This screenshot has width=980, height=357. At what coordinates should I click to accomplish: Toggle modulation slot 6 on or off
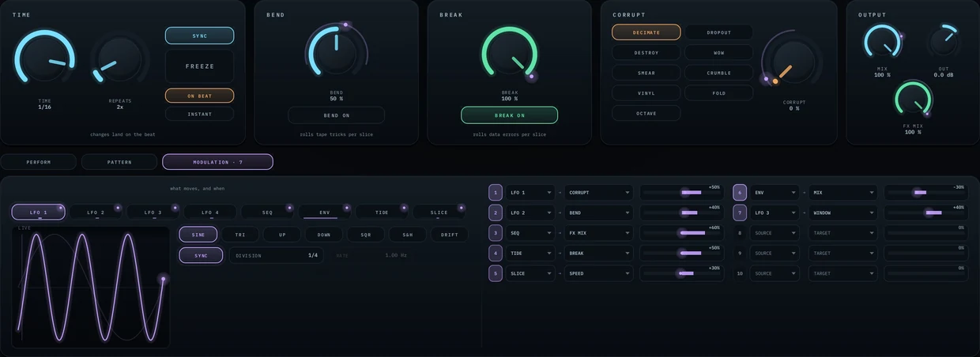tap(740, 192)
